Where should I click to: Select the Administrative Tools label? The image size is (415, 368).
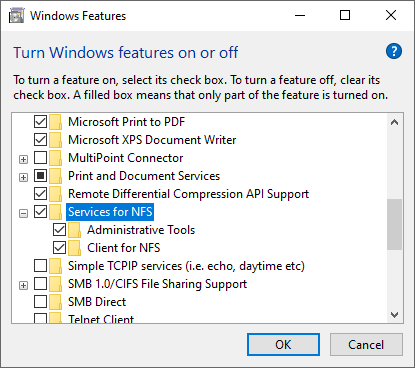[141, 230]
